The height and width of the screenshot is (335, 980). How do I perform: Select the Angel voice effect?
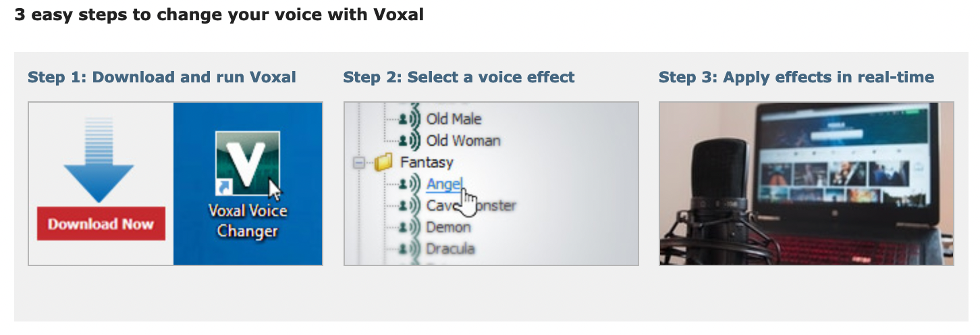[444, 184]
